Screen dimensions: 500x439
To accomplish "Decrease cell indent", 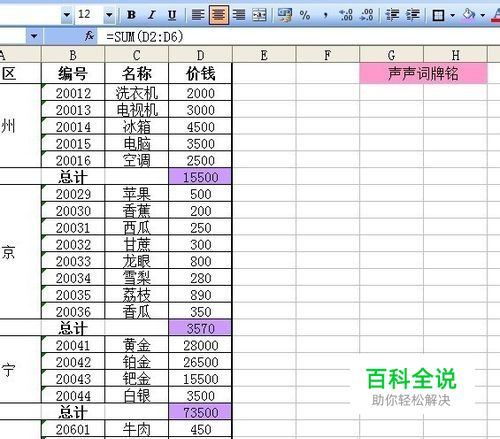I will tap(392, 15).
